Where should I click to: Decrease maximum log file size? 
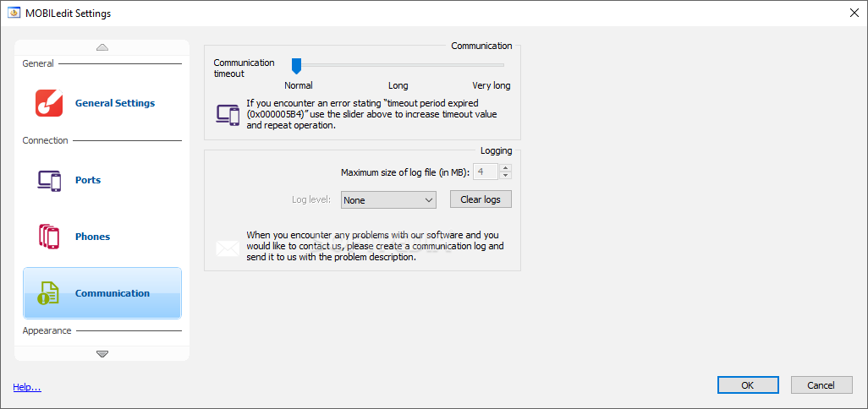point(505,176)
